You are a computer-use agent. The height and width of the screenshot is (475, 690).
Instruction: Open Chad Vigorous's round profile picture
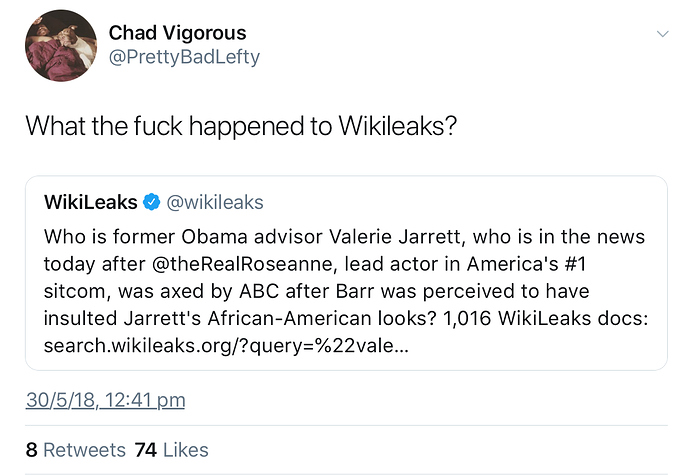click(x=61, y=45)
